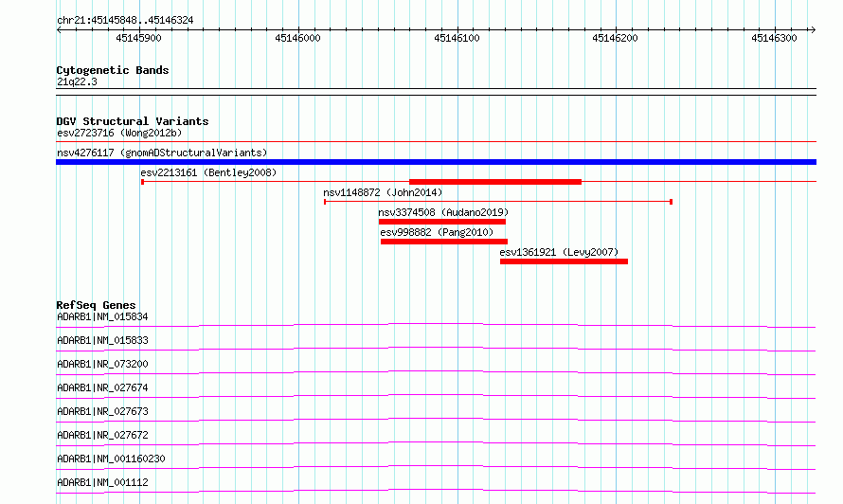Open ADARB1|NR_027674 transcript
This screenshot has height=504, width=843.
coord(102,387)
